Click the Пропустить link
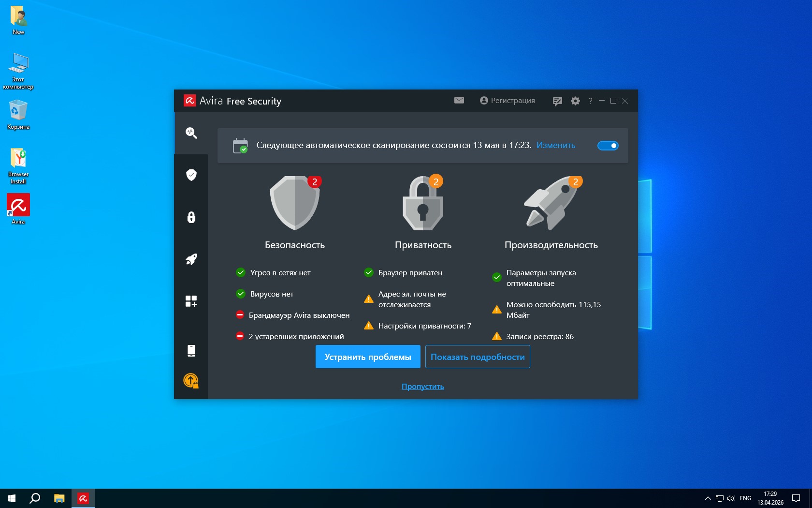 pos(422,387)
